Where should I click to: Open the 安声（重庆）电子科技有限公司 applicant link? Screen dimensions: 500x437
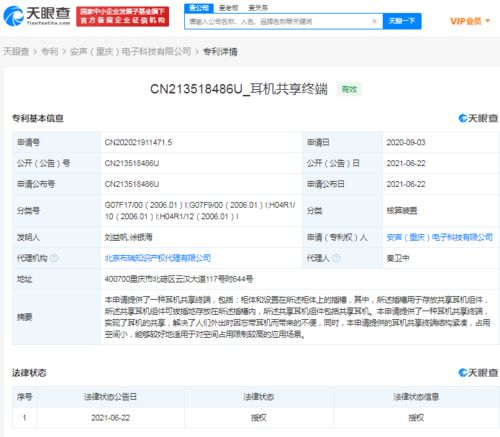(x=439, y=237)
